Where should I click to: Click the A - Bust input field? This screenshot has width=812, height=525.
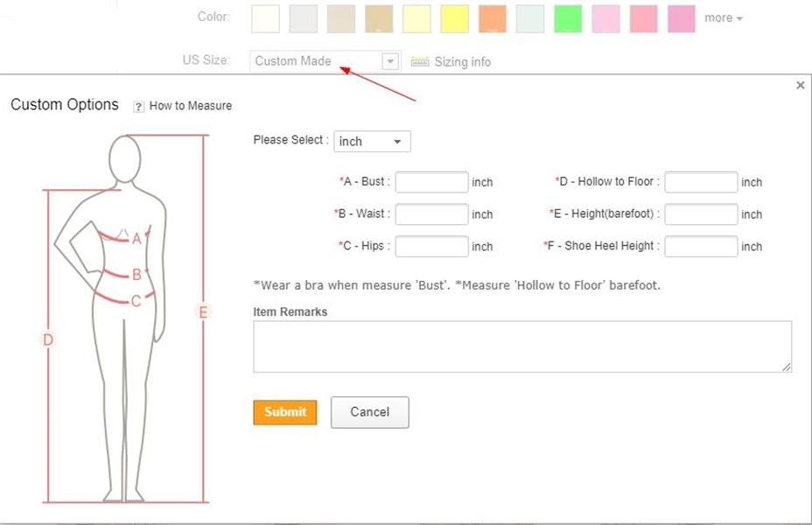pyautogui.click(x=431, y=182)
